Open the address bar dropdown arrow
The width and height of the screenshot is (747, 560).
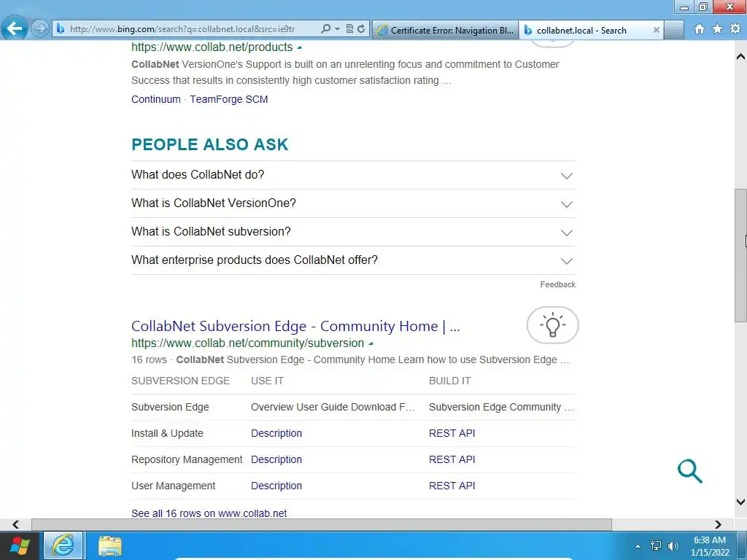pyautogui.click(x=337, y=29)
